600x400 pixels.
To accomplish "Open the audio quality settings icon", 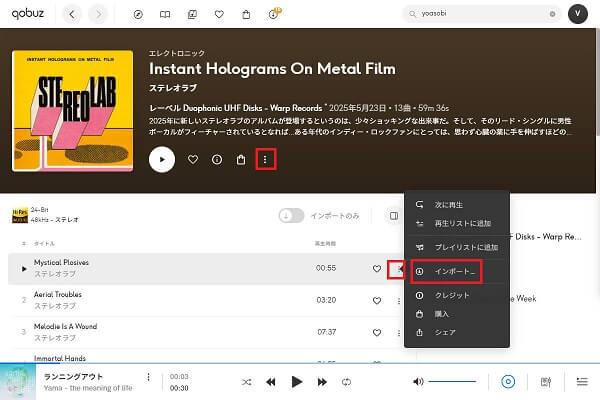I will pos(546,382).
